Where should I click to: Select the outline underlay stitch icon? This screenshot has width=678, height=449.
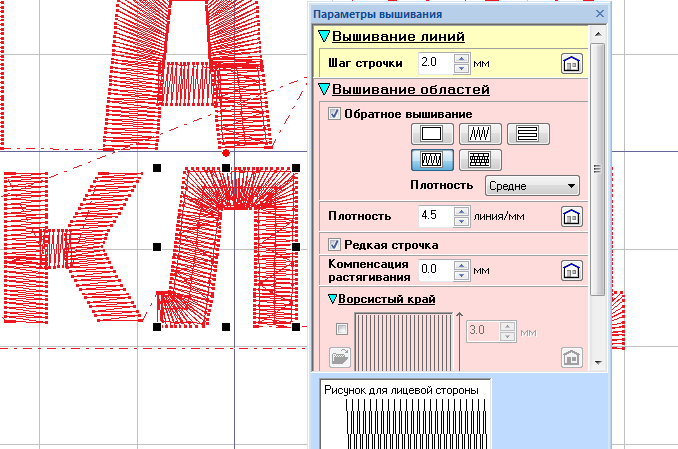coord(432,133)
